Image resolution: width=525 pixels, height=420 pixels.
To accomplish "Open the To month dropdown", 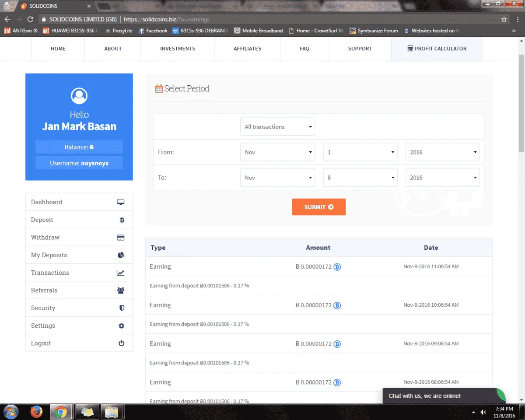I will tap(277, 178).
